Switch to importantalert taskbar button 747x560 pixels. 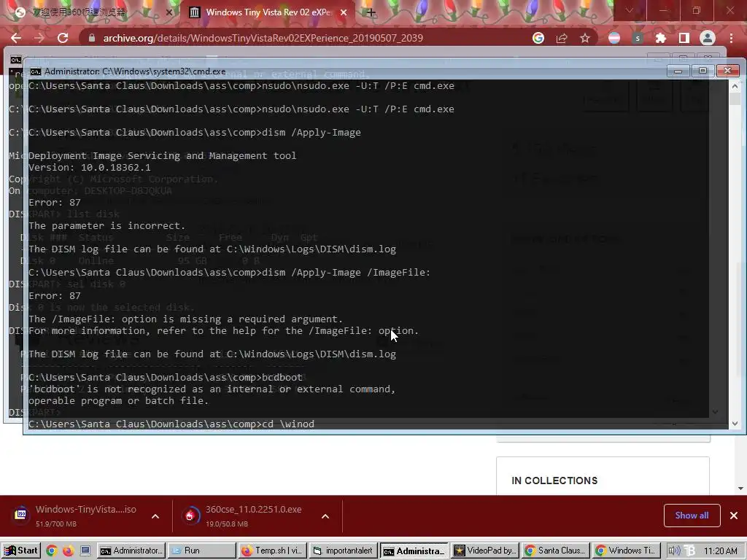pos(343,551)
